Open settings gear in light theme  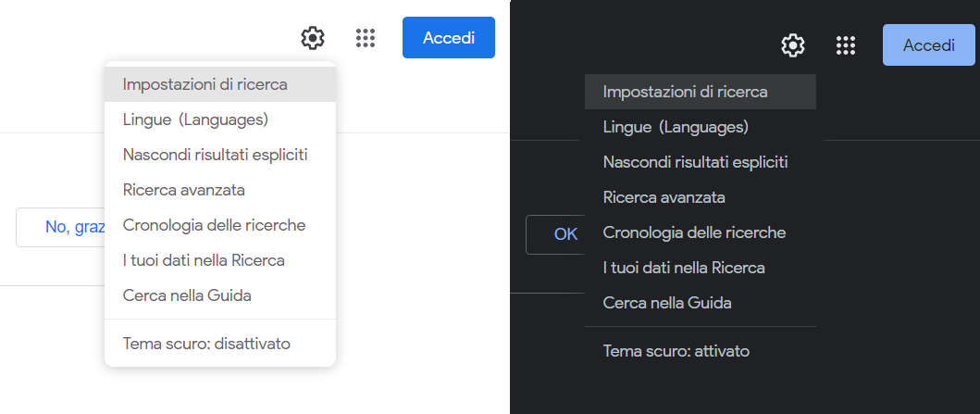313,38
